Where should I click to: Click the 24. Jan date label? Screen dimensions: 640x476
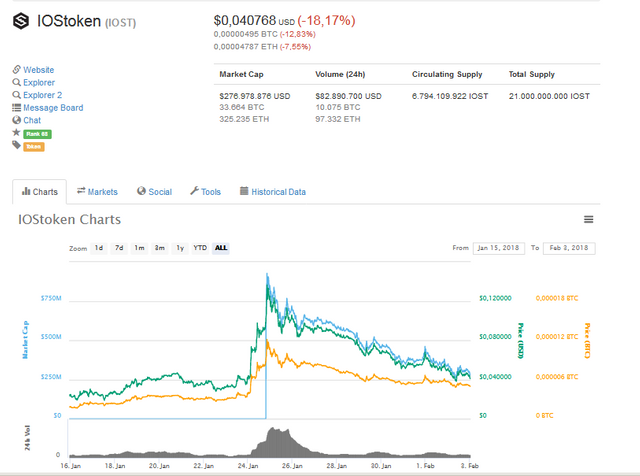[248, 466]
